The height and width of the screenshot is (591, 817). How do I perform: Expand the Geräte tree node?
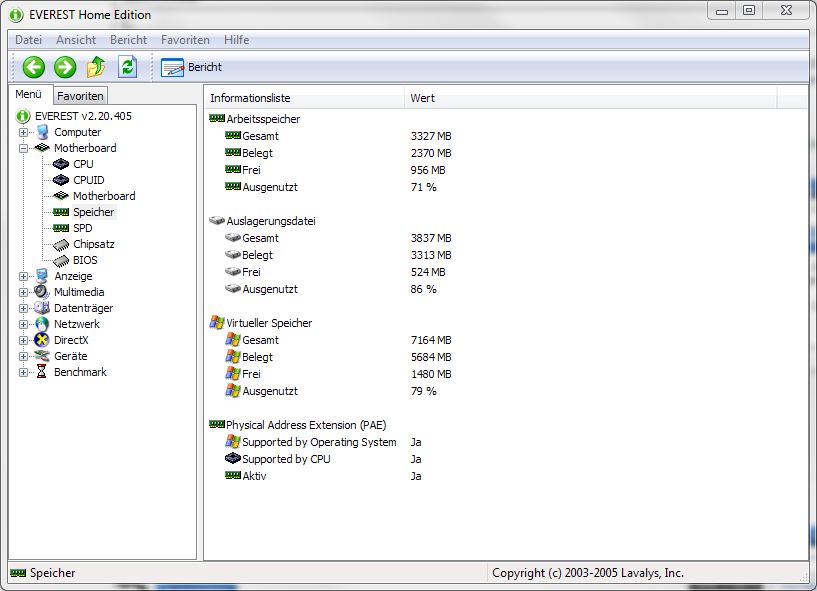(23, 356)
